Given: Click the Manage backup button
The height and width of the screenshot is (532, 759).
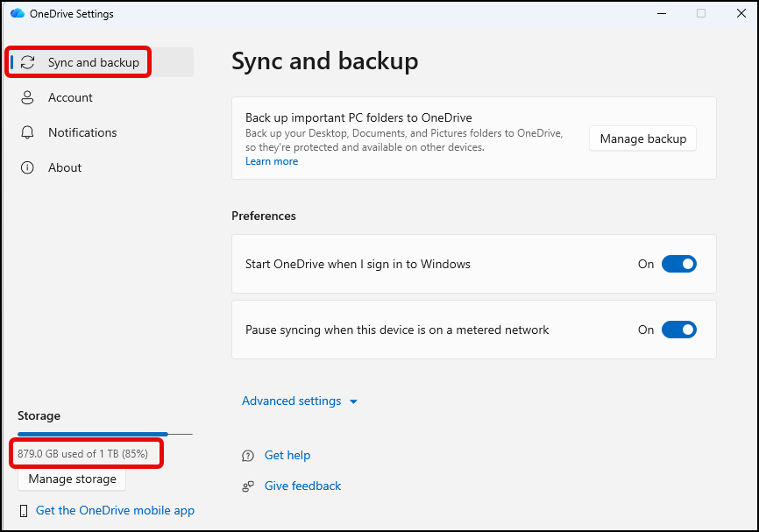Looking at the screenshot, I should click(x=642, y=138).
